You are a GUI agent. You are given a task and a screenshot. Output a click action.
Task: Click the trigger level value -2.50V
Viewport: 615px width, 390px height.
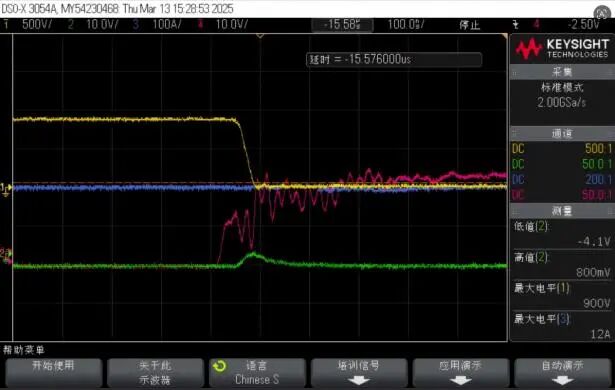pyautogui.click(x=583, y=25)
